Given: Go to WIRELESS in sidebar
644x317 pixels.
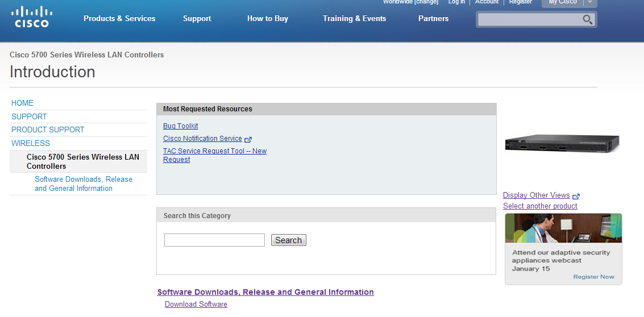Looking at the screenshot, I should coord(31,143).
